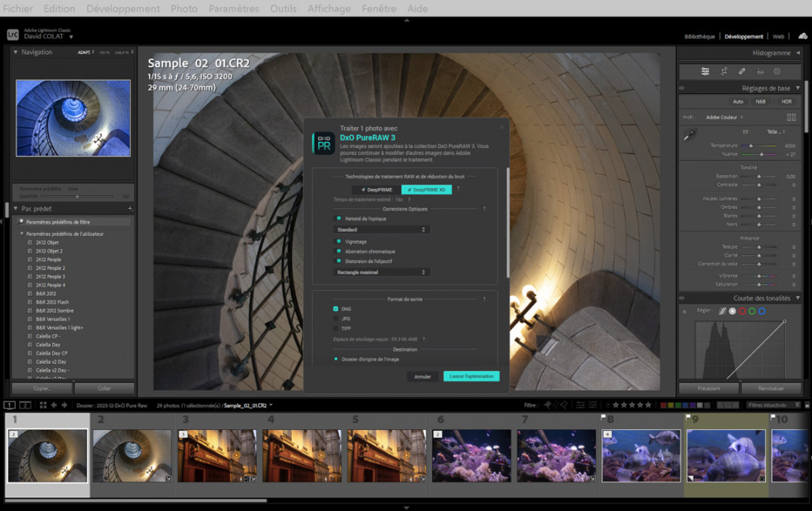Select the blue curve channel
This screenshot has width=812, height=511.
click(762, 311)
